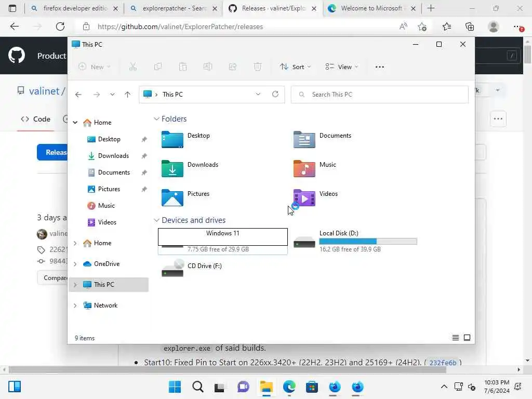This screenshot has height=399, width=532.
Task: Click the Cut icon in Explorer toolbar
Action: [x=132, y=67]
